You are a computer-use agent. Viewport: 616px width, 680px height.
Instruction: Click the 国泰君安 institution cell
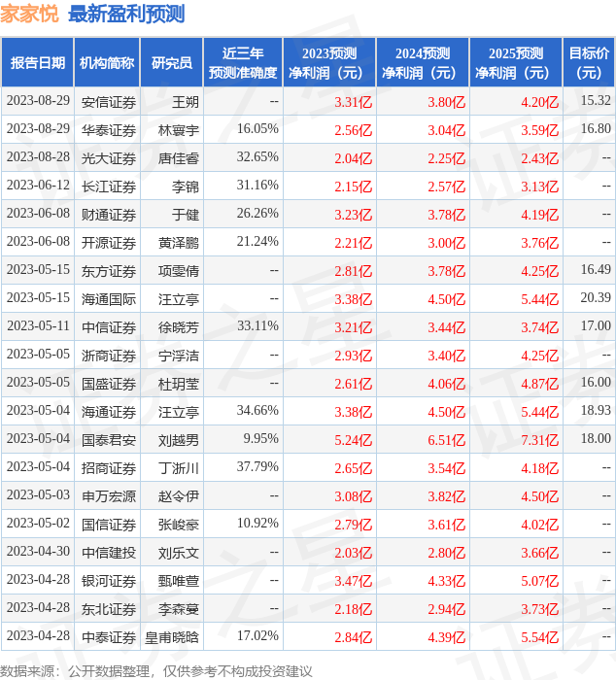point(109,441)
